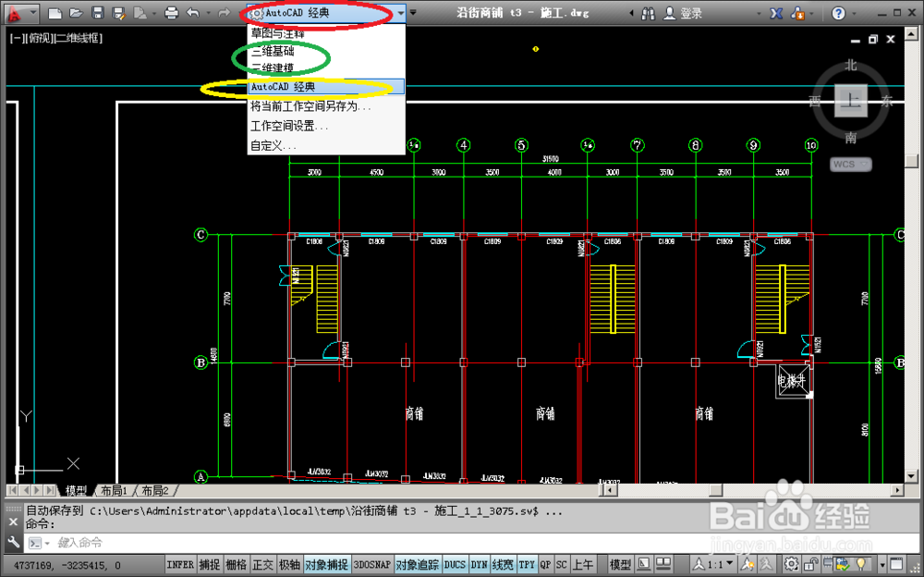Open search with the binoculars icon
This screenshot has height=577, width=924.
649,13
